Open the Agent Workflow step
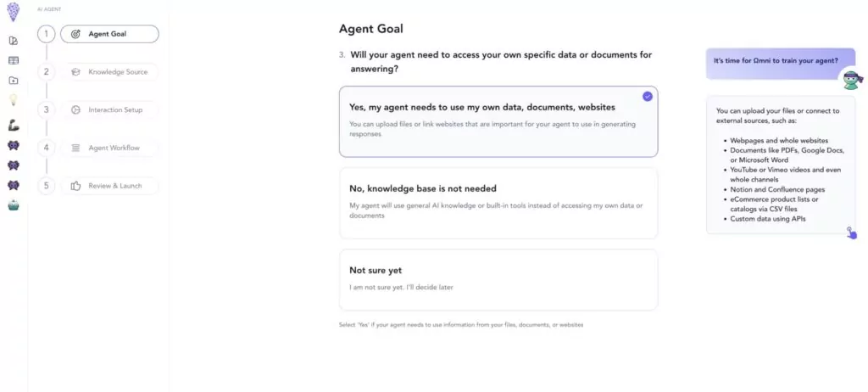The height and width of the screenshot is (392, 868). point(109,148)
